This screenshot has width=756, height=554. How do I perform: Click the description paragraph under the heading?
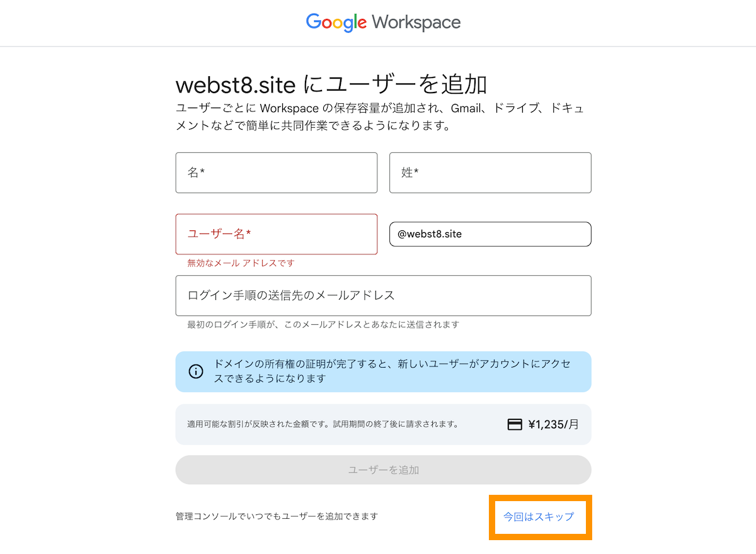tap(380, 117)
